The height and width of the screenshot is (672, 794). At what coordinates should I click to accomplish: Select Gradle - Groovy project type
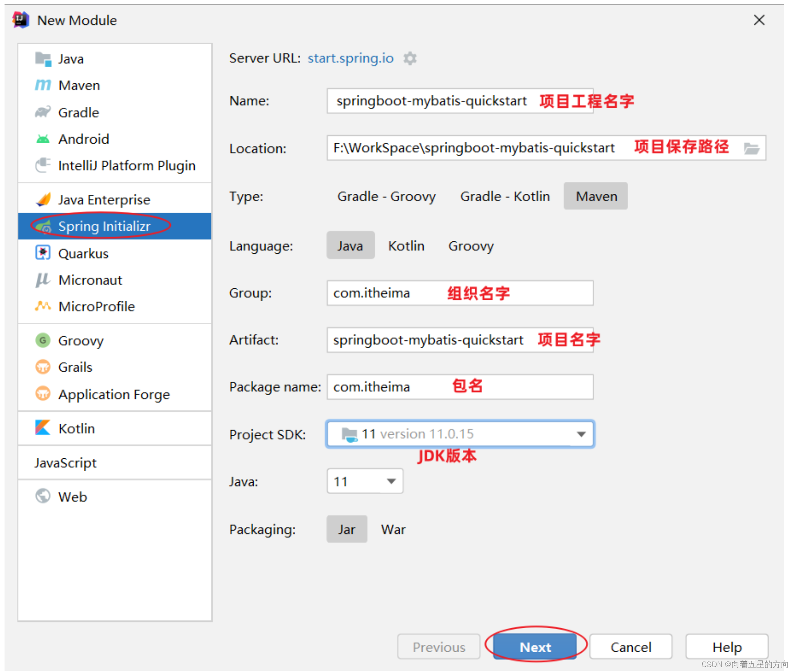click(x=386, y=196)
